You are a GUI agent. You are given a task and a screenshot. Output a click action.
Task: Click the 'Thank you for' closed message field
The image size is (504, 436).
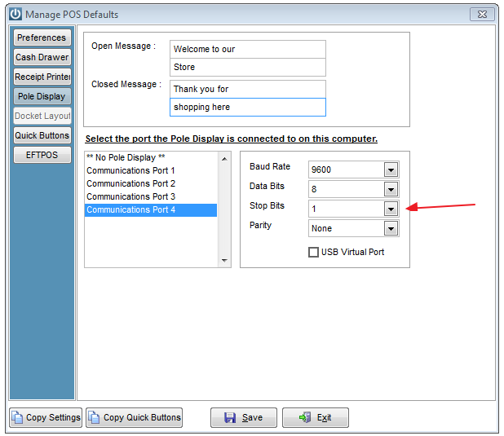247,89
